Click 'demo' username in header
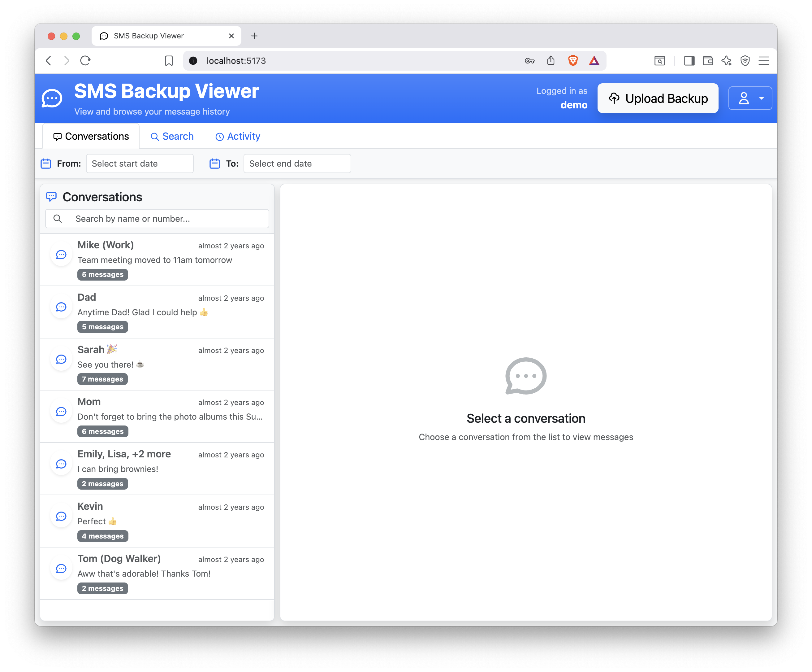812x672 pixels. click(574, 105)
